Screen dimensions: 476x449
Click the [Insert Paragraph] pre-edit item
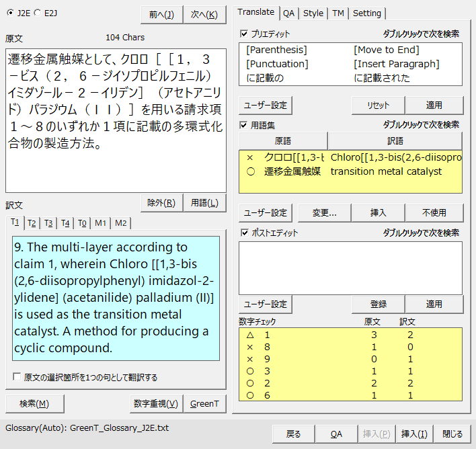tap(396, 64)
